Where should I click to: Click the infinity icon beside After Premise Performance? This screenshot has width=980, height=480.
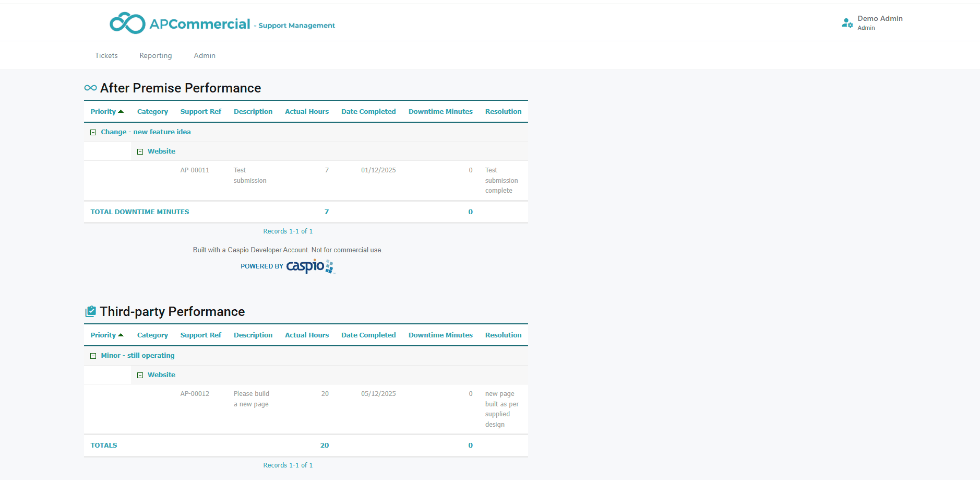coord(90,87)
